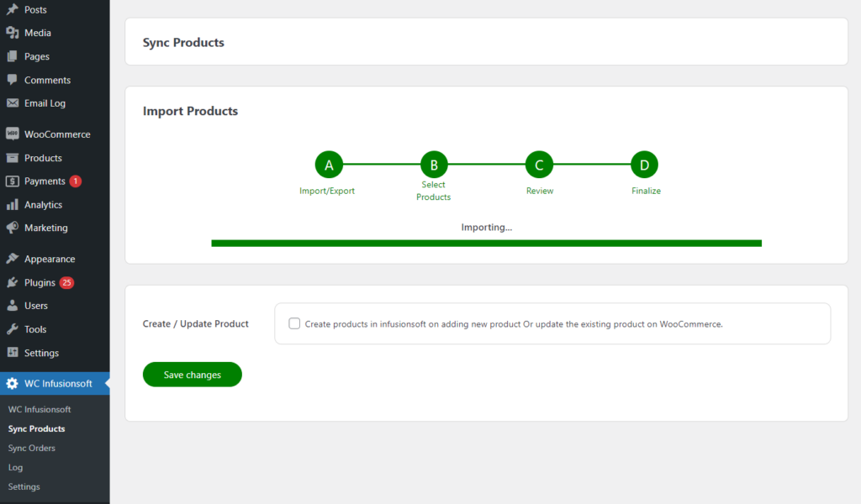The image size is (861, 504).
Task: Click the checkbox description about infusionsoft
Action: pos(514,324)
